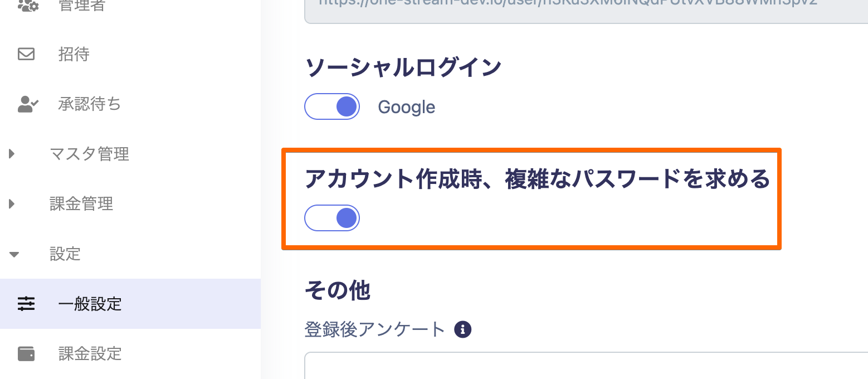Click the 課金管理 label
The height and width of the screenshot is (379, 868).
pyautogui.click(x=81, y=204)
